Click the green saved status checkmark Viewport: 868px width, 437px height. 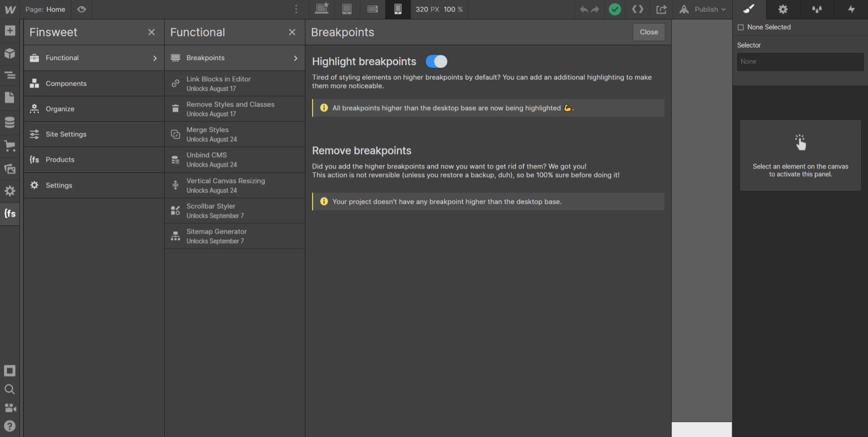[615, 9]
